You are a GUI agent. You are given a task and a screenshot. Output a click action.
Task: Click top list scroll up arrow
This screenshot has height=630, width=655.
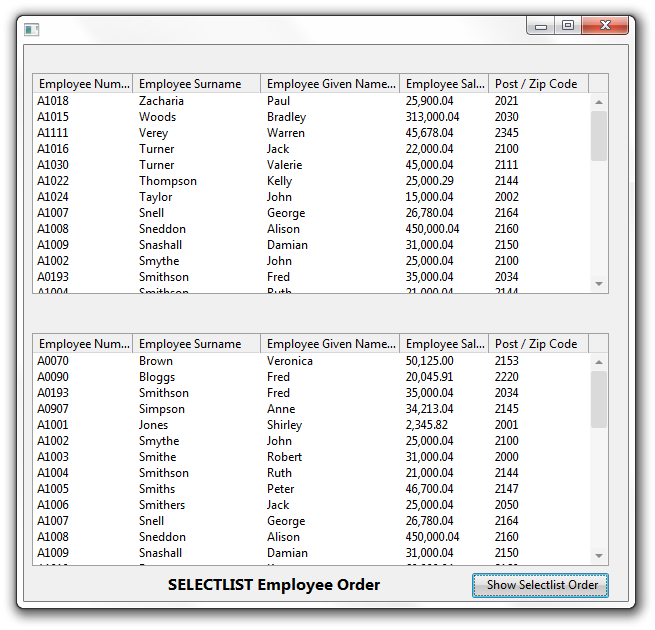click(599, 102)
